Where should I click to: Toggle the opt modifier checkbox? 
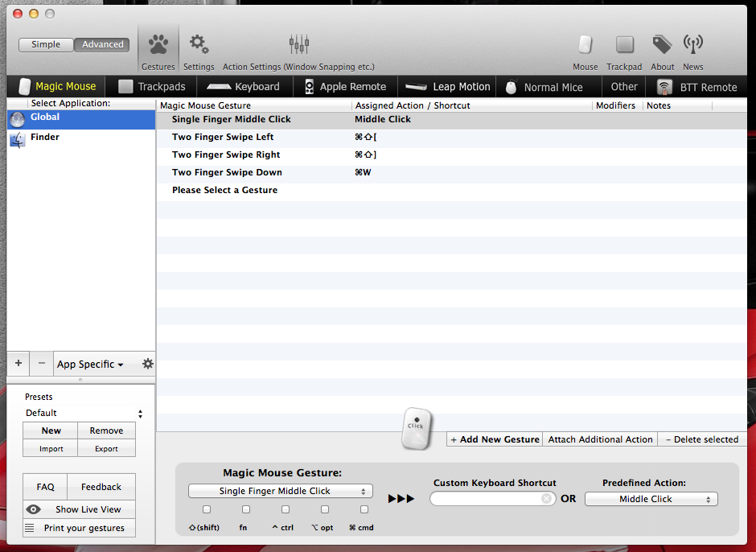[325, 509]
